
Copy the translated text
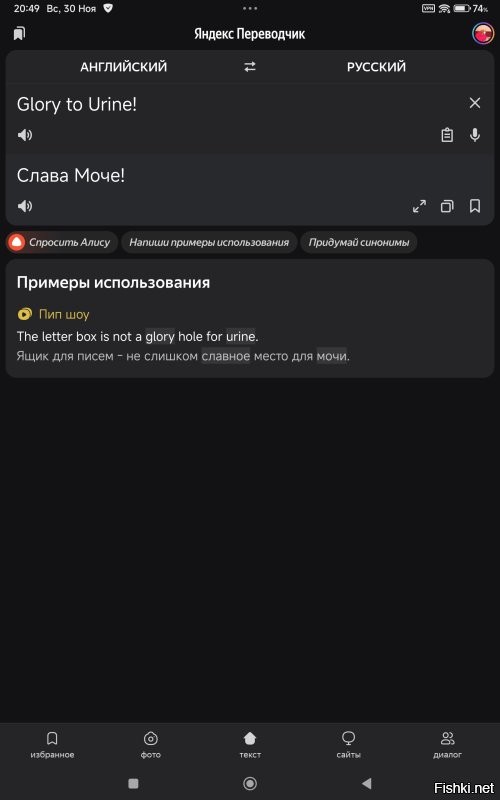point(447,206)
